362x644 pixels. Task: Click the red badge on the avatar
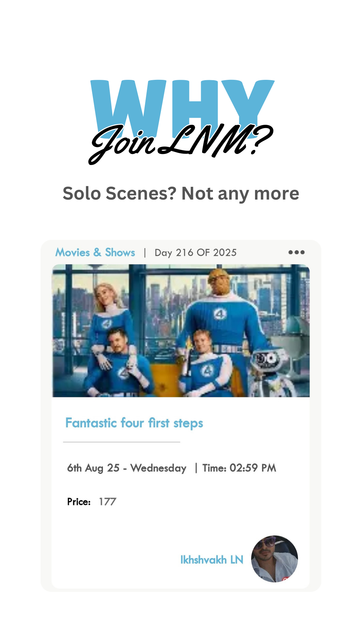pos(286,579)
